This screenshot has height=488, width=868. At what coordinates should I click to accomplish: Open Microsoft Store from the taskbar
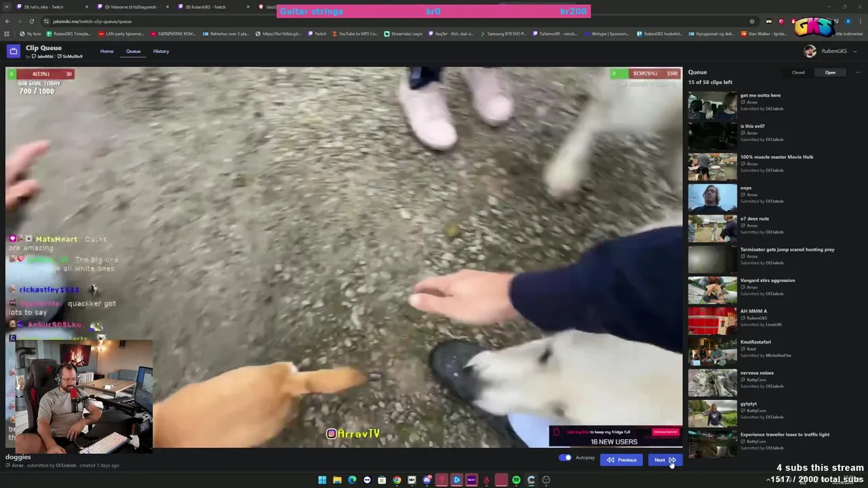click(x=382, y=480)
